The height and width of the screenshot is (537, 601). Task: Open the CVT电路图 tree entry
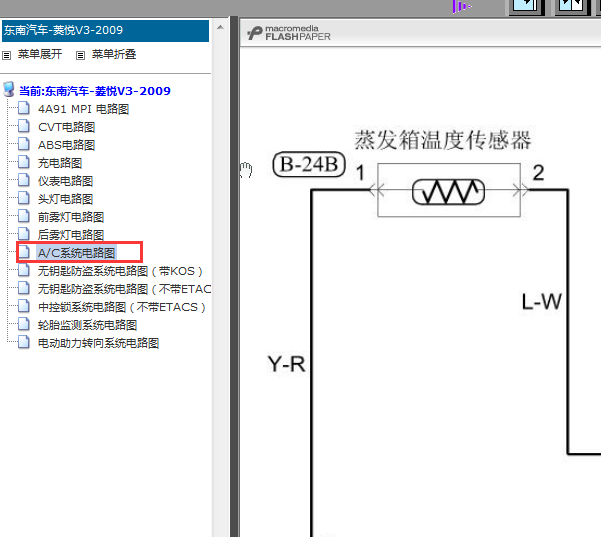[x=66, y=127]
